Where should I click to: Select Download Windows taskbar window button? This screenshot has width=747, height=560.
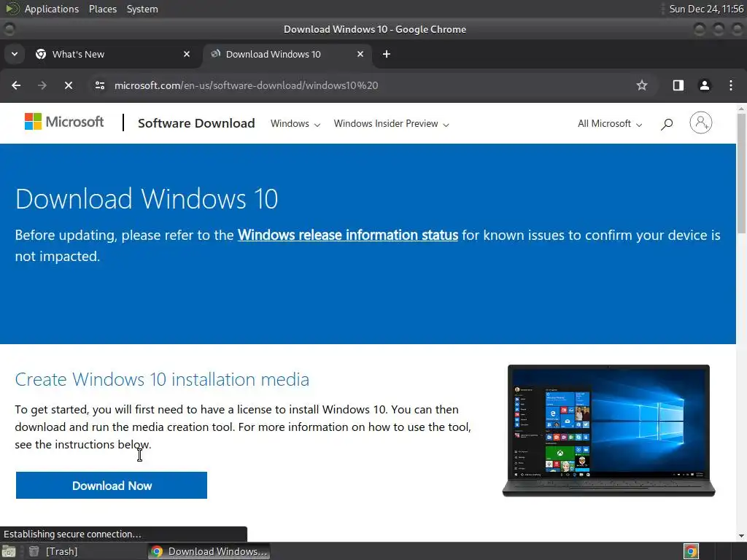point(209,551)
